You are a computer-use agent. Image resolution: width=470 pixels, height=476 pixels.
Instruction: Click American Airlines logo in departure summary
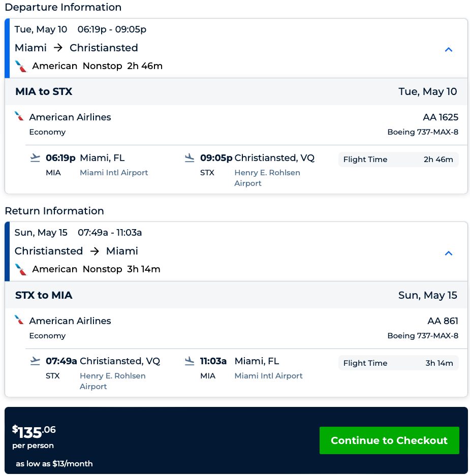pyautogui.click(x=21, y=66)
